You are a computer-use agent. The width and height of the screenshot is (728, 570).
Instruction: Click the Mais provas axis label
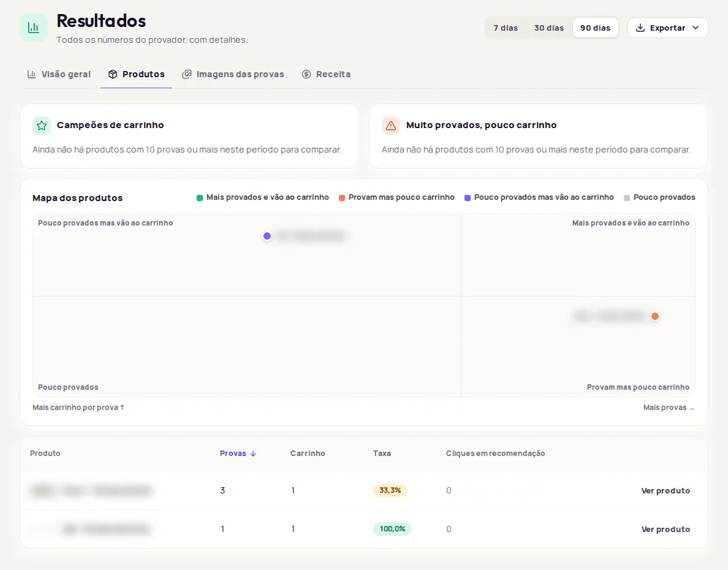coord(669,408)
